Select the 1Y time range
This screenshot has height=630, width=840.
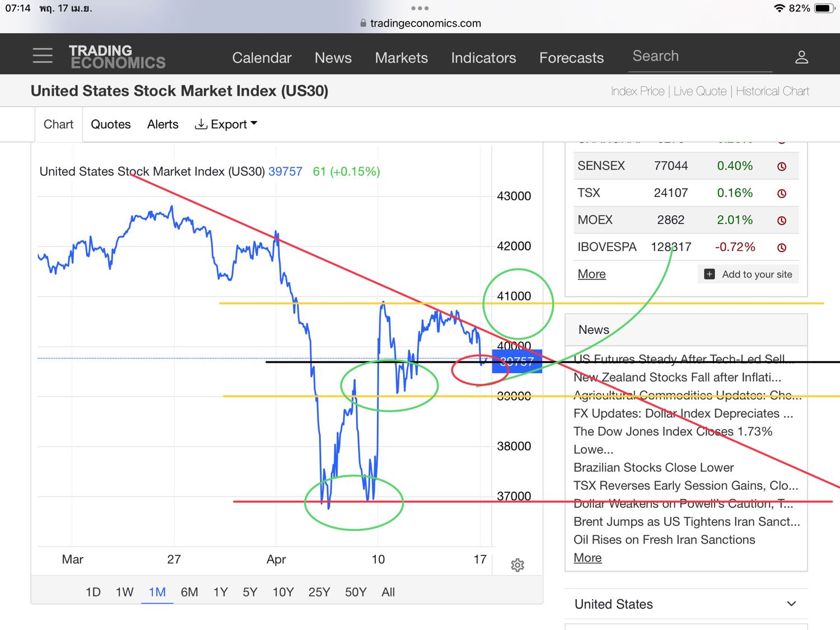pyautogui.click(x=221, y=592)
